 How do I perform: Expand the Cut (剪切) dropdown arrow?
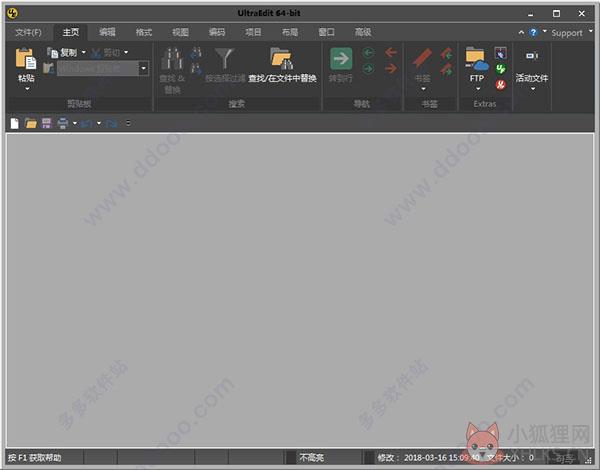pyautogui.click(x=126, y=52)
